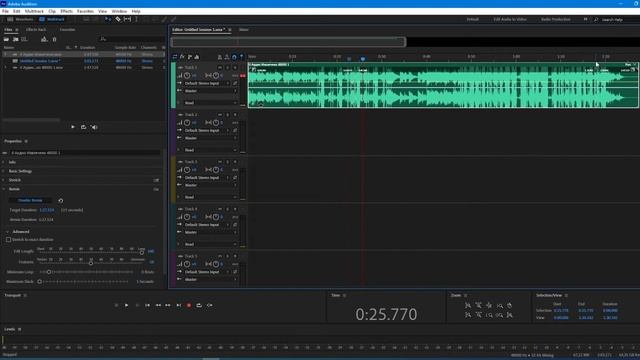
Task: Show the EQ section of tracks
Action: pos(197,57)
